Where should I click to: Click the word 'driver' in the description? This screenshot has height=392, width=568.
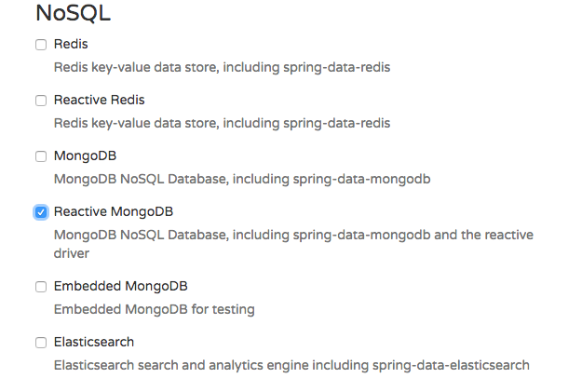click(x=72, y=253)
